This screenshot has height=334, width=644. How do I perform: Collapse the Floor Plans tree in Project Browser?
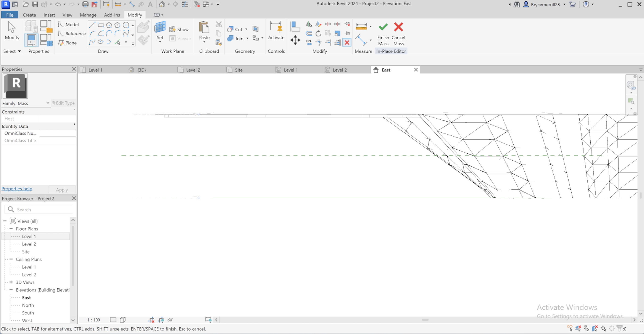[x=11, y=229]
